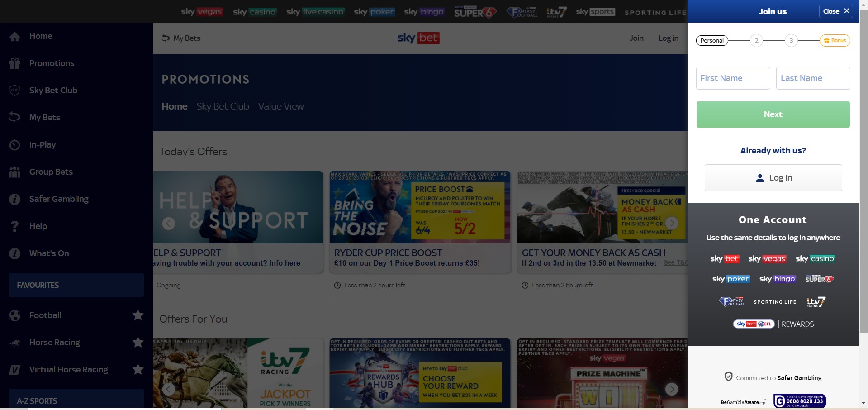Open the Ryder Cup Price Boost card

pyautogui.click(x=420, y=222)
